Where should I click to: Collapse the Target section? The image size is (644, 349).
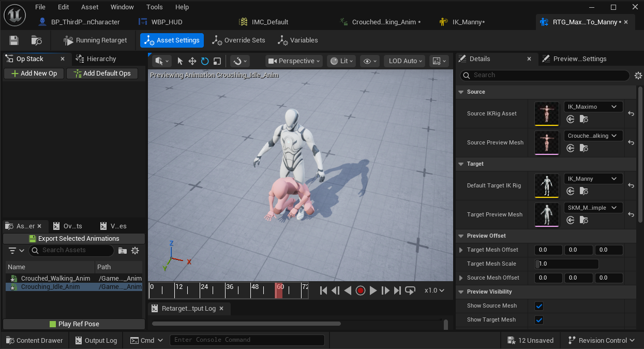pyautogui.click(x=461, y=164)
